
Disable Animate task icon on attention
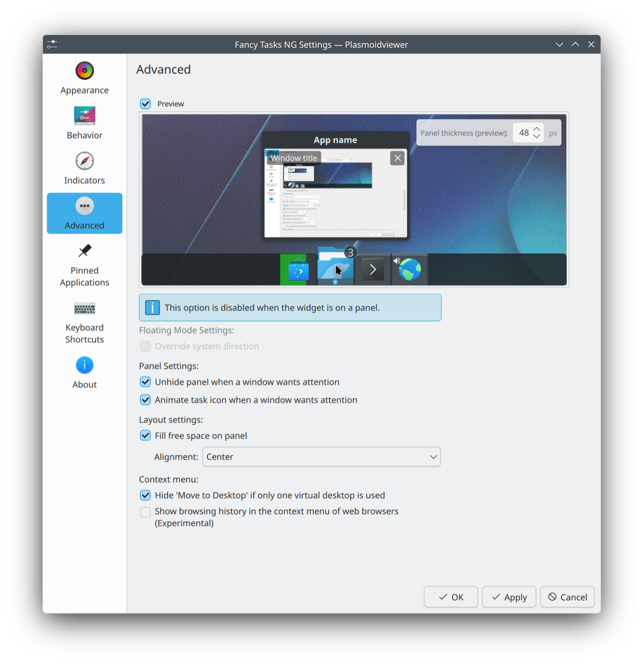pos(146,400)
